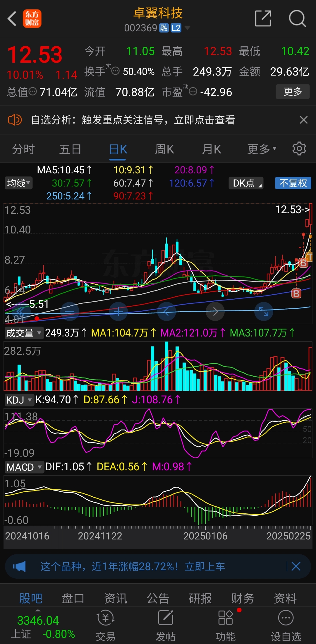Open the 研报 tab

tap(200, 598)
